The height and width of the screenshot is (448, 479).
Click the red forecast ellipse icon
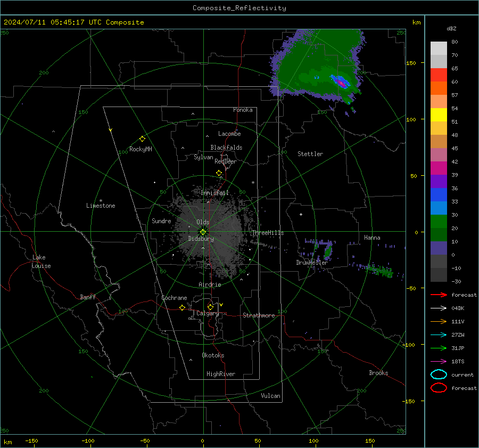[439, 388]
